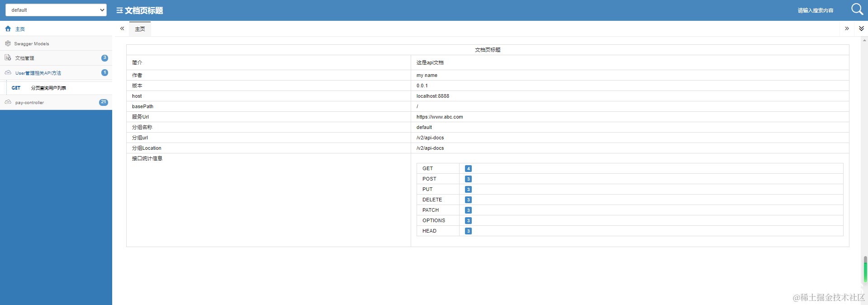
Task: Click the tab scroll-right double chevron
Action: click(847, 29)
